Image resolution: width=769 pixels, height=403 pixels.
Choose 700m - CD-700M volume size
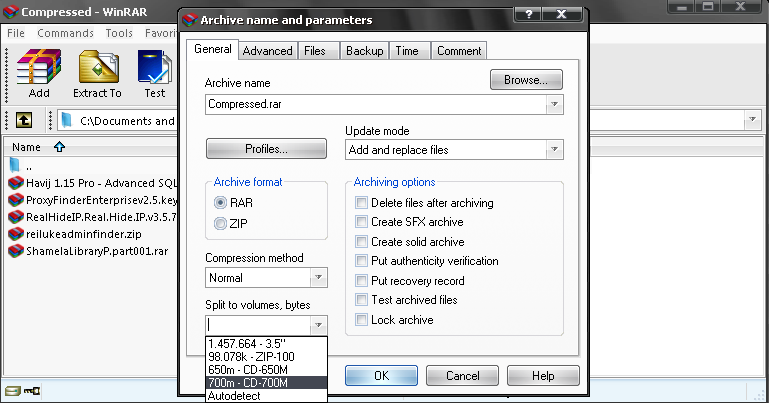[266, 382]
